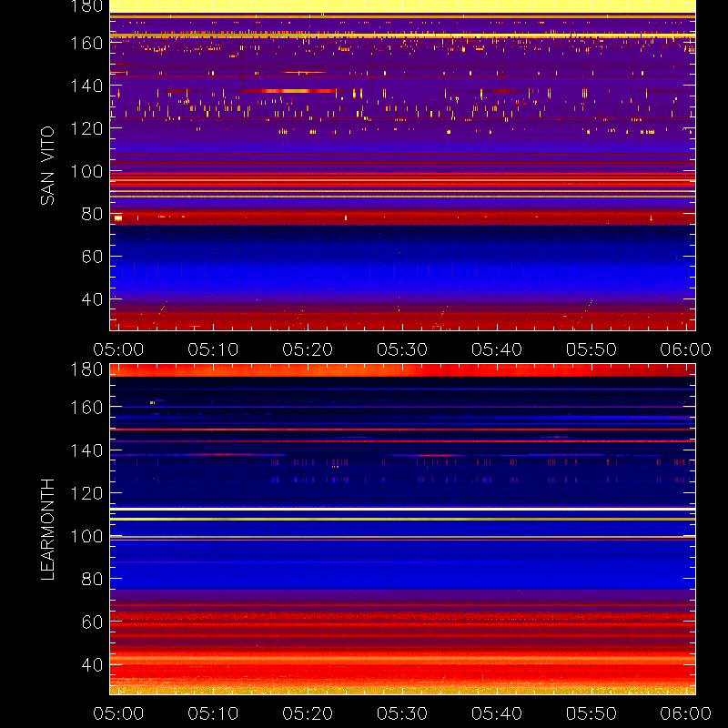Click the 05:10 time label below Learmonth plot
This screenshot has width=728, height=728.
[213, 713]
